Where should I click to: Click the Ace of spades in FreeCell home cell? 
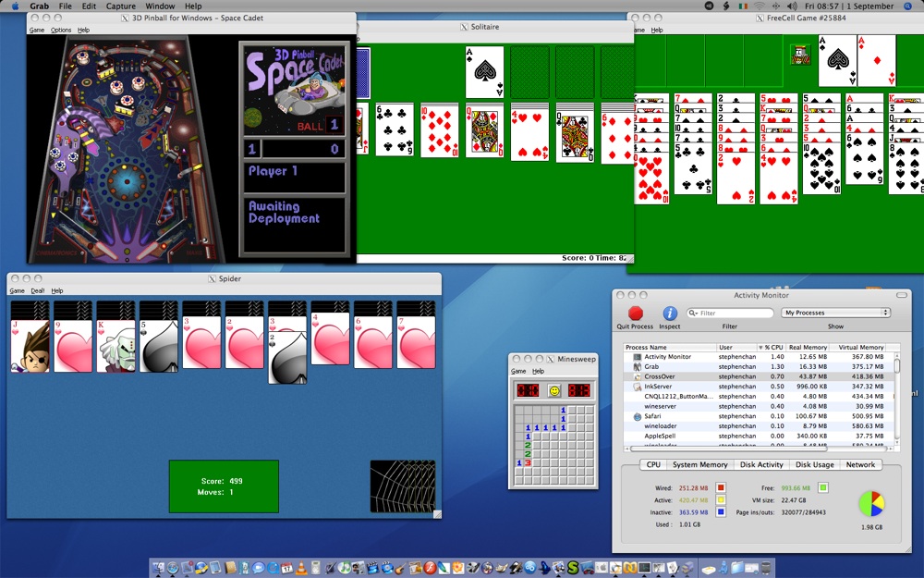coord(837,60)
